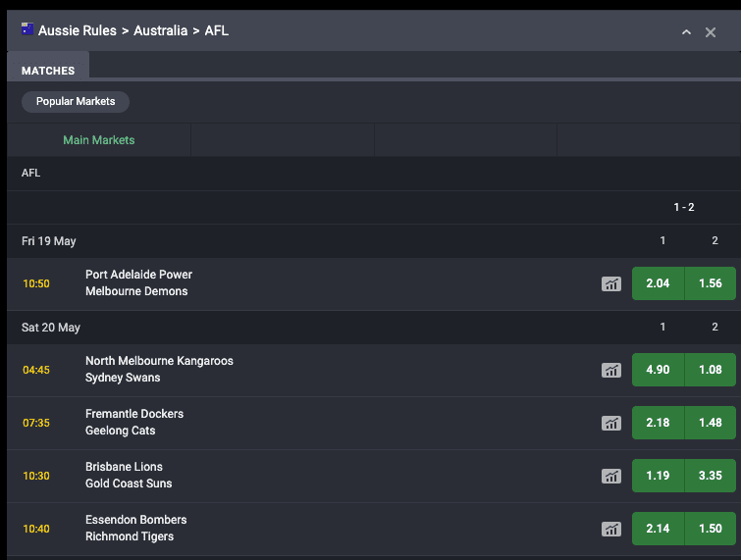Click the Australian flag icon in header
The image size is (741, 560).
click(27, 29)
